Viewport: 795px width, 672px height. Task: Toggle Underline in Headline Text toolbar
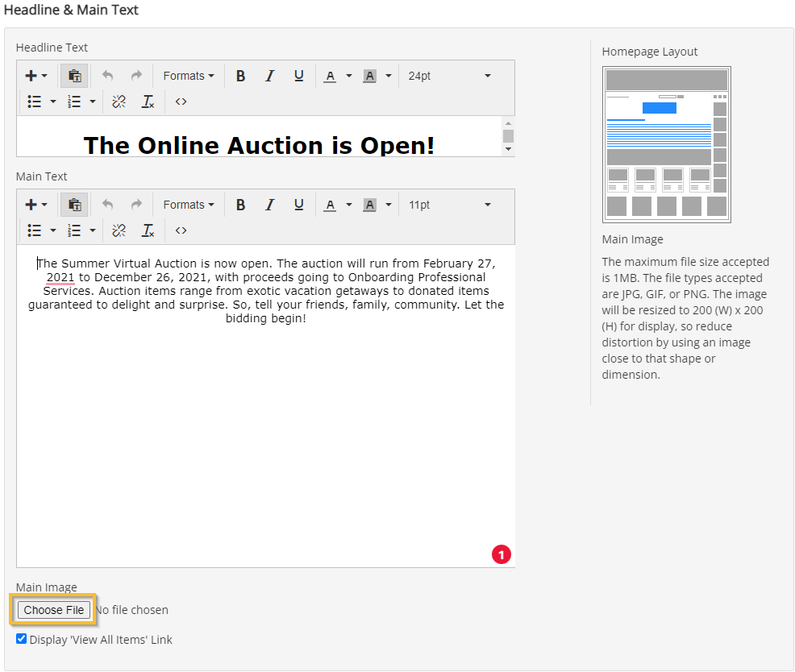tap(298, 76)
